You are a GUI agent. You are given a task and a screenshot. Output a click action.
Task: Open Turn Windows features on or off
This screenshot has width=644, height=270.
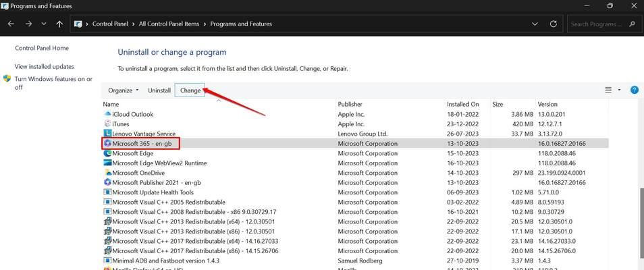tap(53, 83)
